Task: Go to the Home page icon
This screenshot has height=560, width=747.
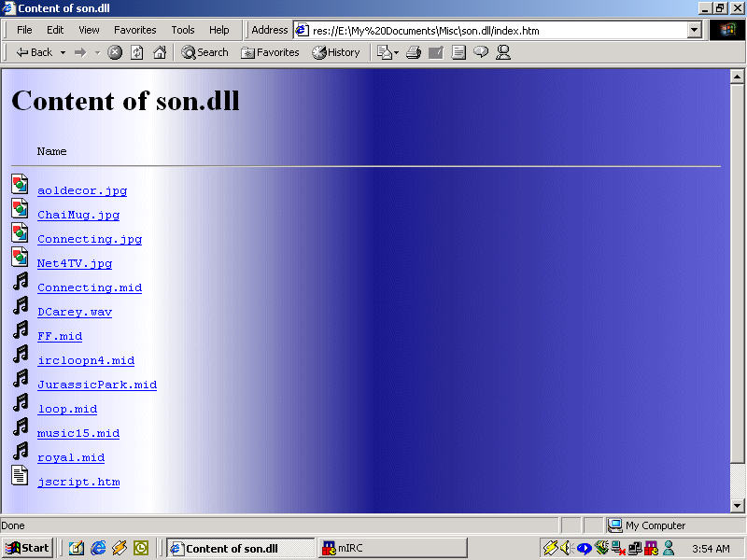Action: tap(160, 52)
